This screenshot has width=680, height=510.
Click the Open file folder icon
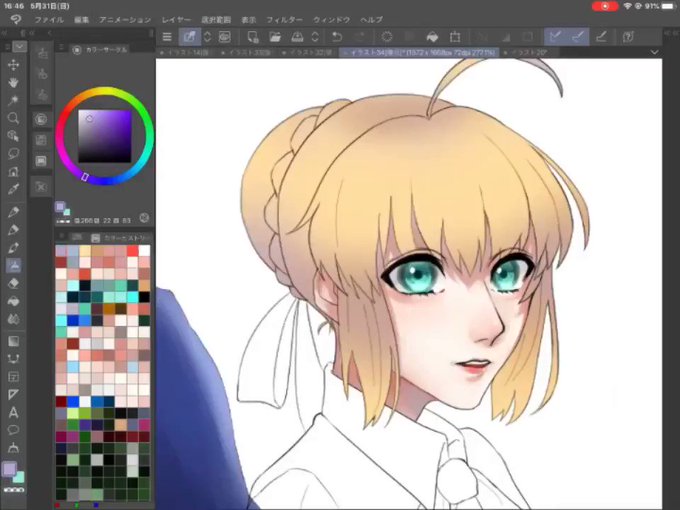tap(275, 37)
